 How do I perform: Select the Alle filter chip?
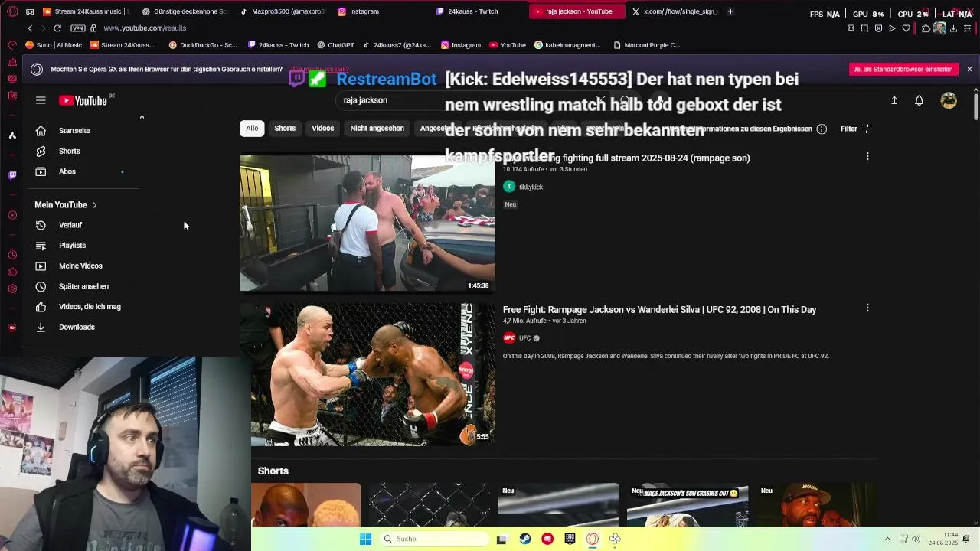click(x=252, y=129)
